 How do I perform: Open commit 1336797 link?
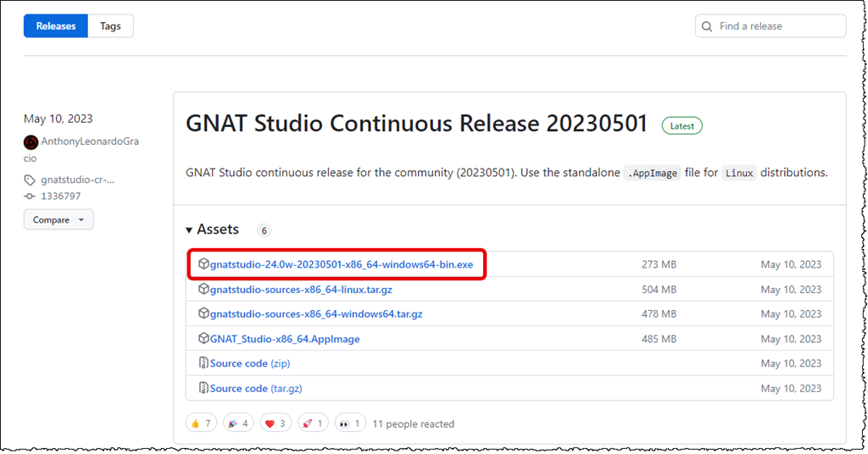tap(61, 197)
